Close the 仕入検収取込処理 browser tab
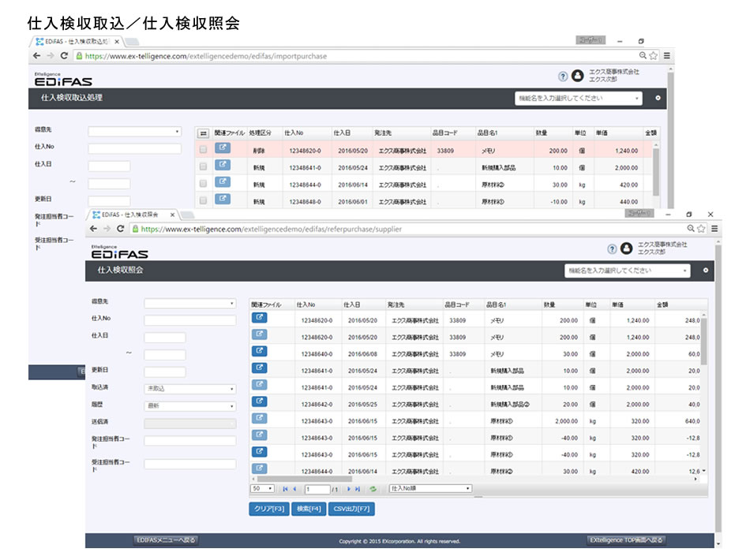This screenshot has width=746, height=560. pyautogui.click(x=117, y=42)
